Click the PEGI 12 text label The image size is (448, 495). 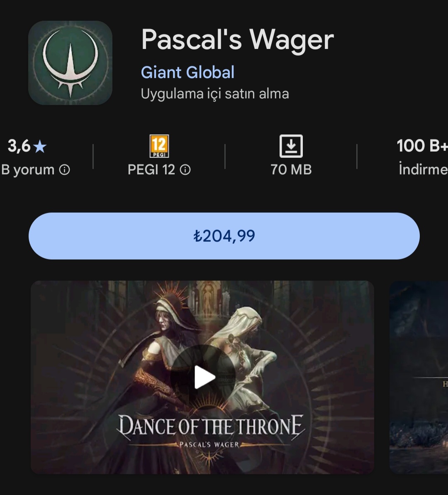[x=151, y=170]
